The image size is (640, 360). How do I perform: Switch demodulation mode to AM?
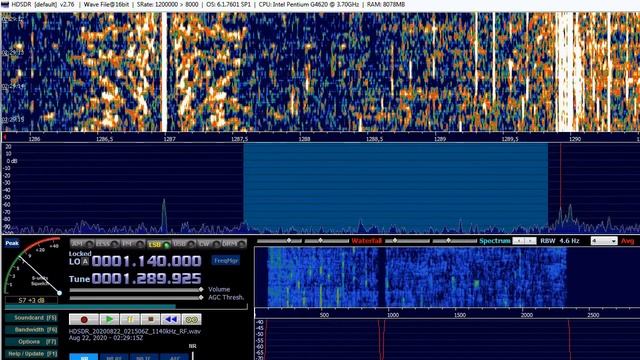82,244
